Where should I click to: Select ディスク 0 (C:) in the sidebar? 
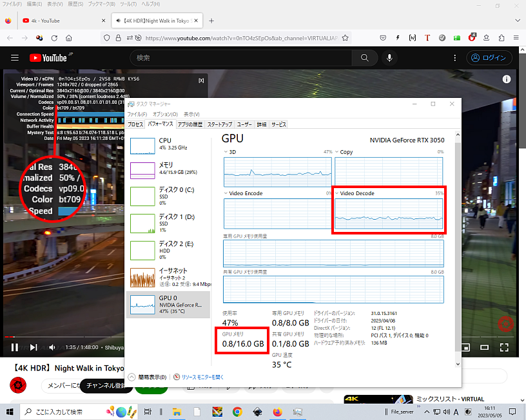[x=169, y=196]
